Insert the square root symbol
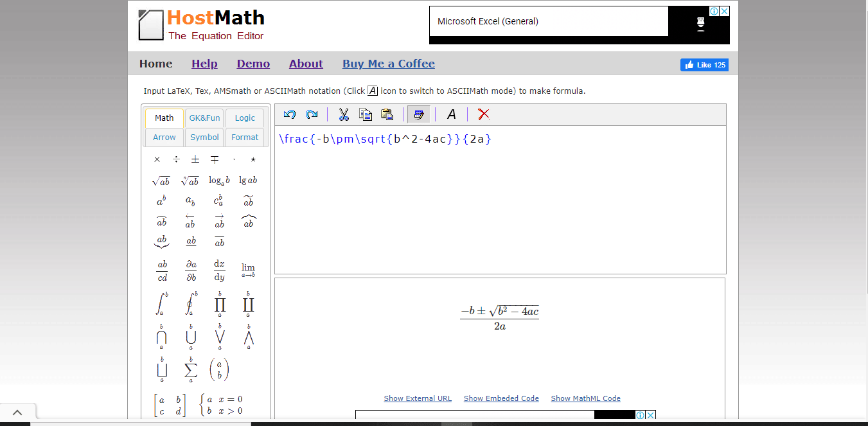 (161, 181)
